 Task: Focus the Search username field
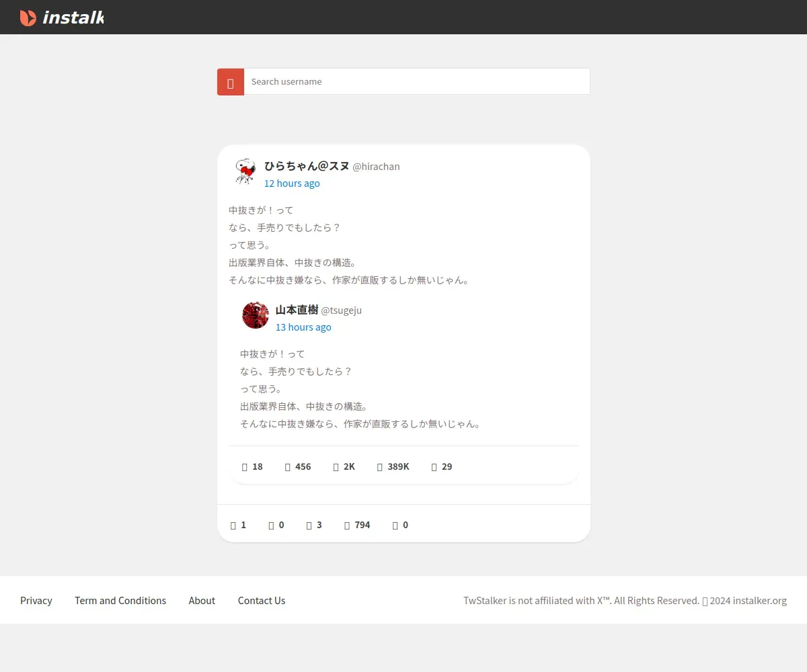[417, 81]
